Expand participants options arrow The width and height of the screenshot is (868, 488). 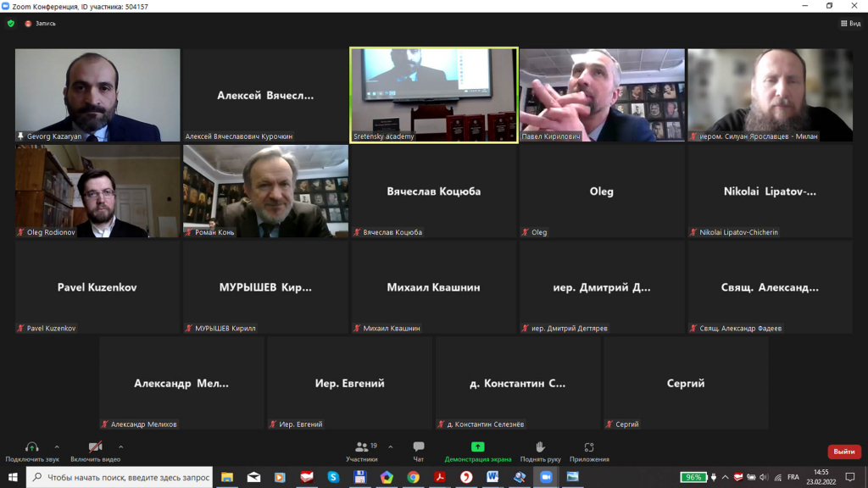pos(390,446)
